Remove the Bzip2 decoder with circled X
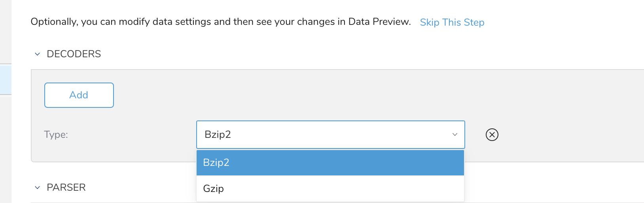644x203 pixels. [x=492, y=135]
